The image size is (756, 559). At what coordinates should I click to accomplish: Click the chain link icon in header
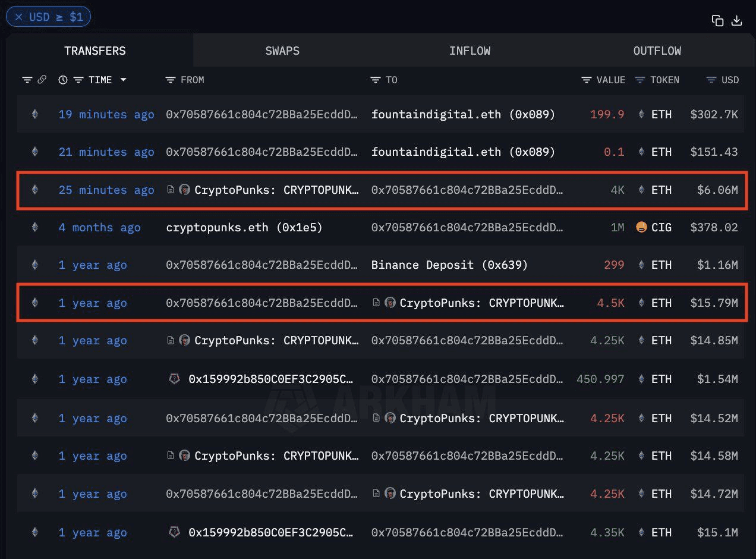point(42,80)
